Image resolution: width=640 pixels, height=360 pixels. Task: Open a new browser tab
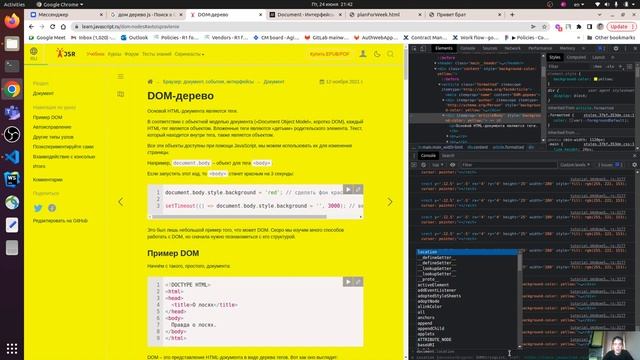[x=512, y=14]
